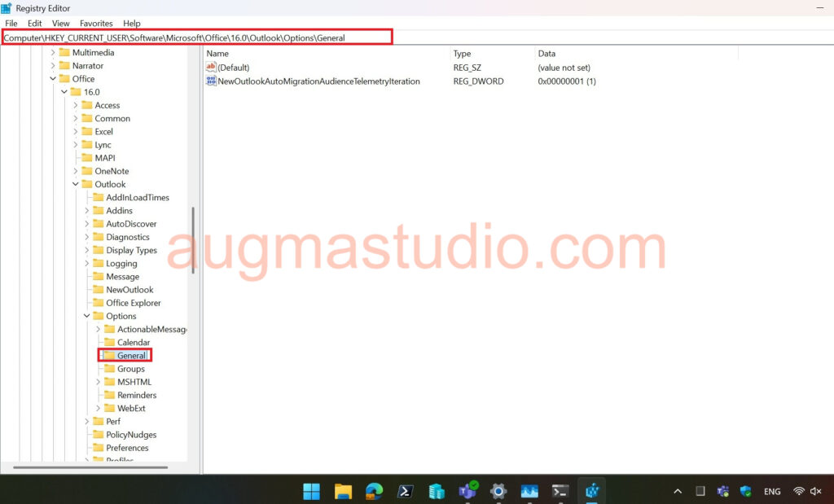Collapse the Options key in tree
The image size is (834, 504).
(x=87, y=316)
